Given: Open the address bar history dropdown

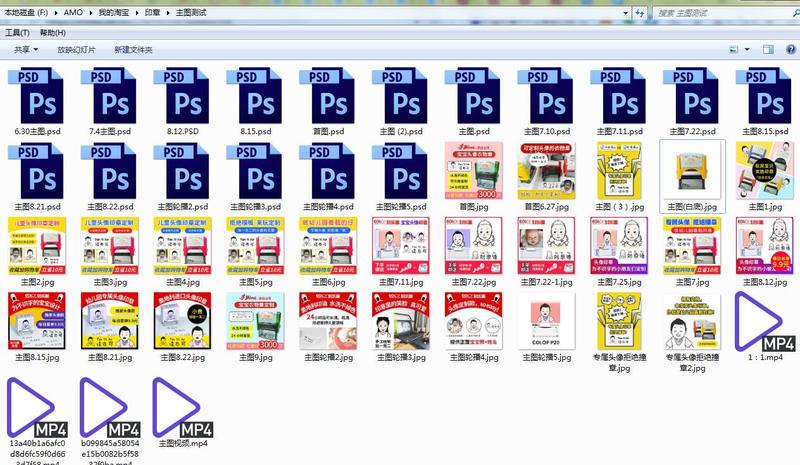Looking at the screenshot, I should coord(625,13).
